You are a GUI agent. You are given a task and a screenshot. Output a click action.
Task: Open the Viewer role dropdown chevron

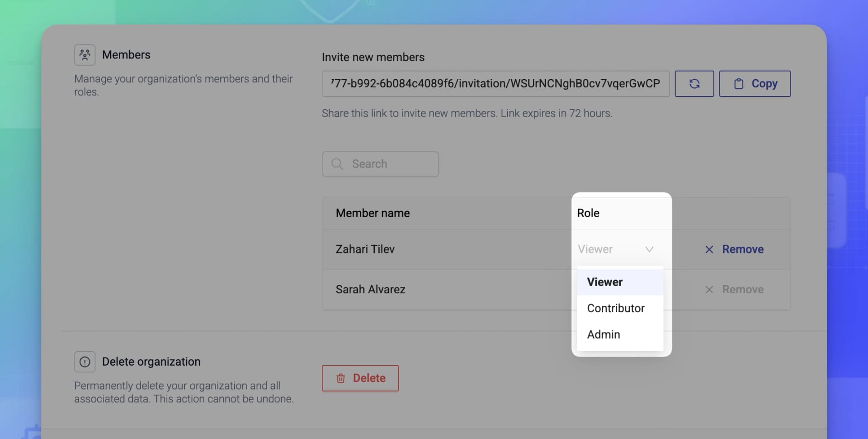coord(650,249)
